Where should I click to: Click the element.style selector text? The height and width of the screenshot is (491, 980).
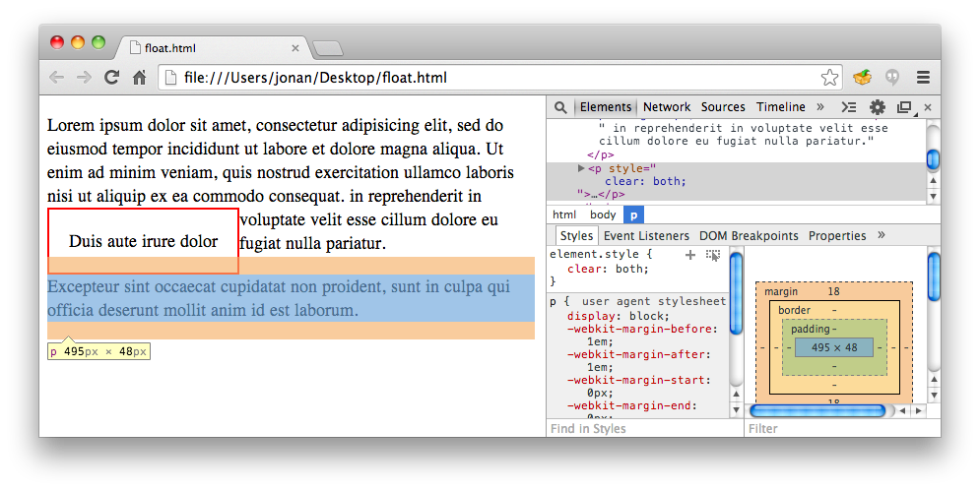(x=594, y=254)
